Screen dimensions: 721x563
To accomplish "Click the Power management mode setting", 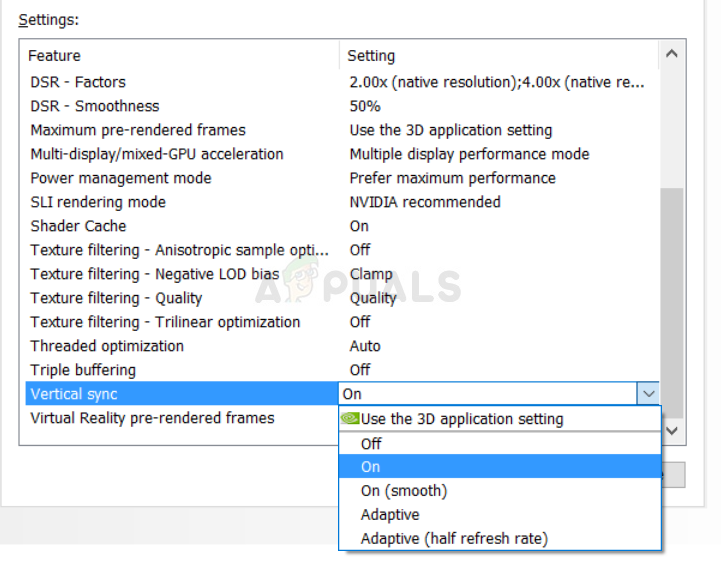I will (452, 178).
